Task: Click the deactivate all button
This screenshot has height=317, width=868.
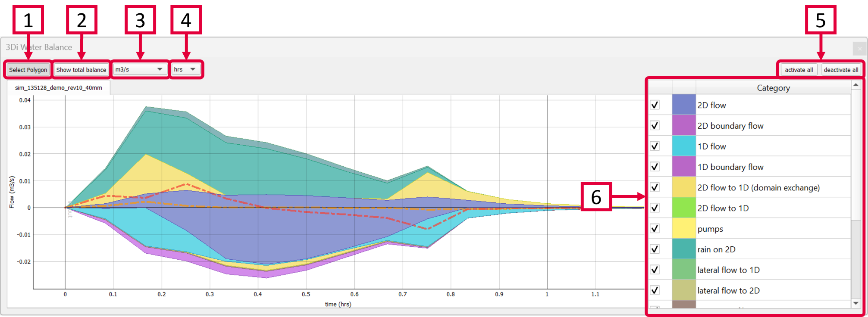Action: pyautogui.click(x=841, y=70)
